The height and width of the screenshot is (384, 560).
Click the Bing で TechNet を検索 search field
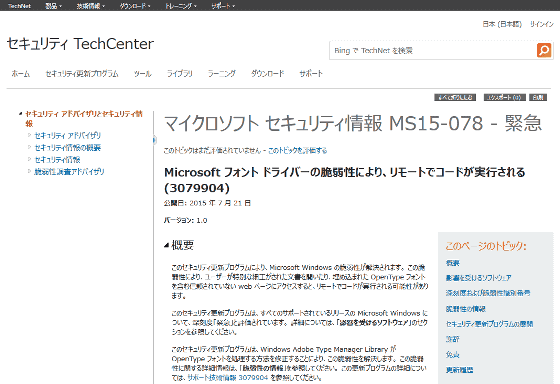pos(433,50)
